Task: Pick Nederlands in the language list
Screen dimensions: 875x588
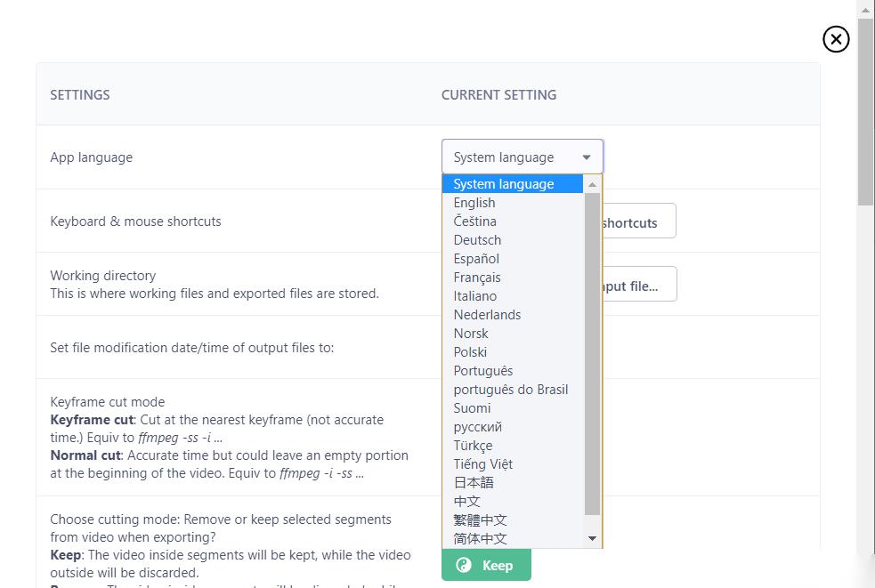Action: pyautogui.click(x=513, y=315)
